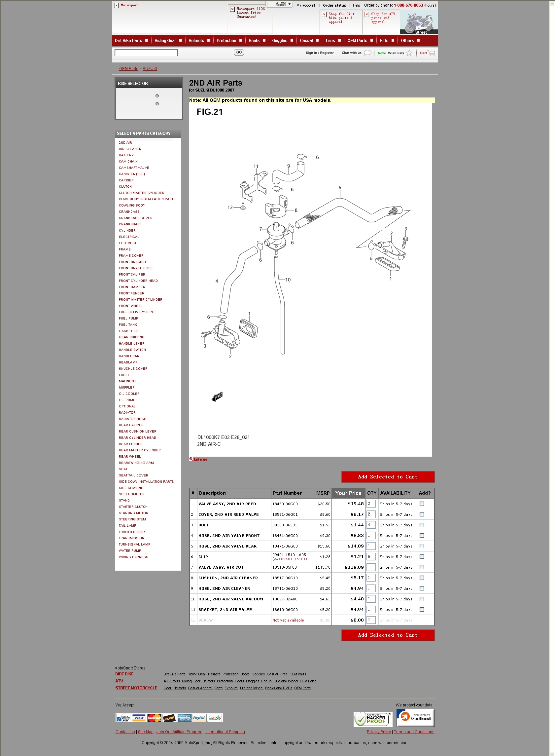Click the Hacker Proof security badge
Viewport: 555px width, 756px height.
373,719
